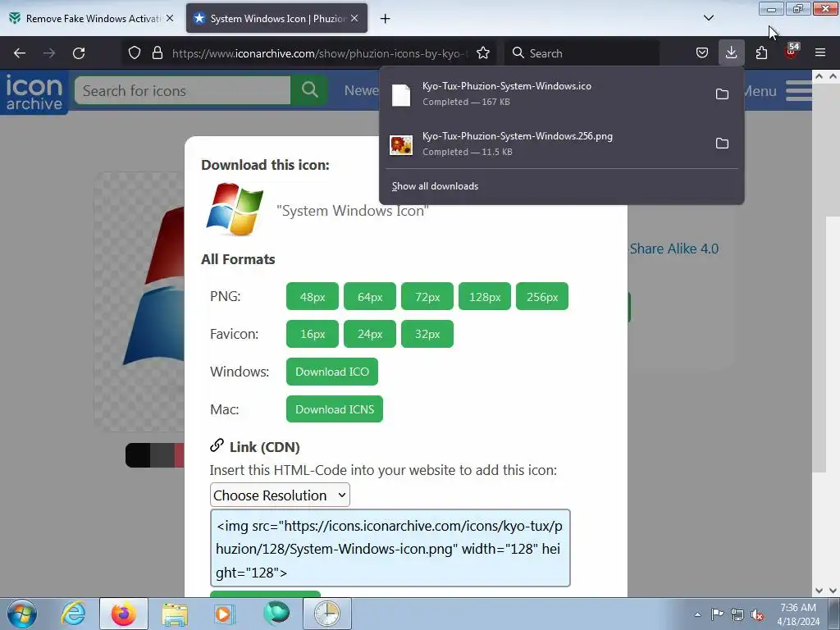Close the System Windows Icon tab
Viewport: 840px width, 630px height.
(354, 18)
